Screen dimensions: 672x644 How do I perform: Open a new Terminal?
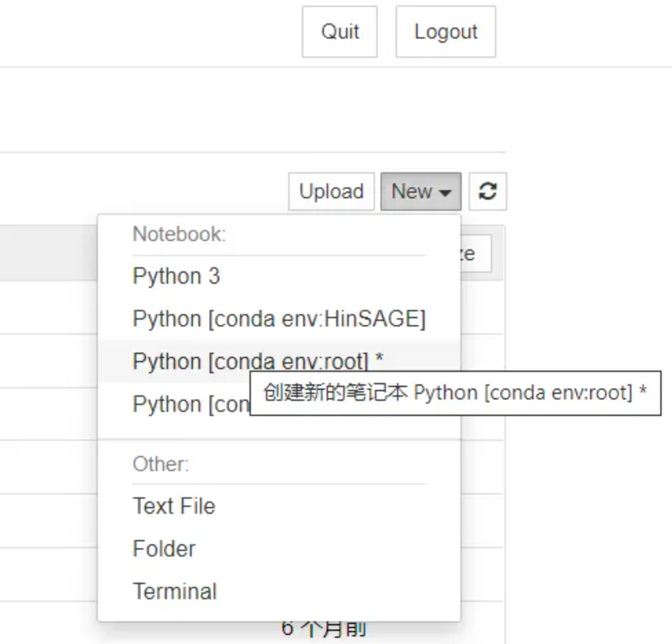[174, 592]
